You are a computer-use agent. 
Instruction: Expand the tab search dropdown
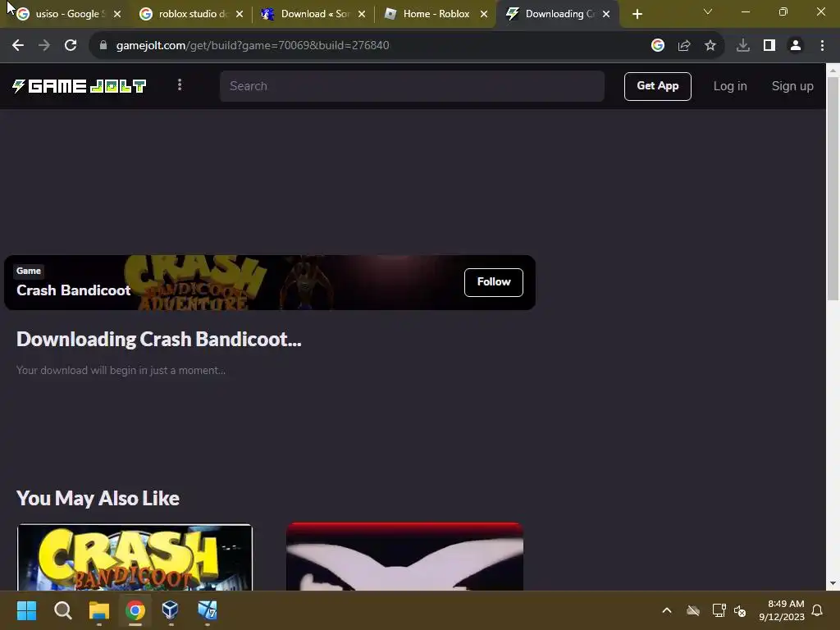[x=708, y=11]
